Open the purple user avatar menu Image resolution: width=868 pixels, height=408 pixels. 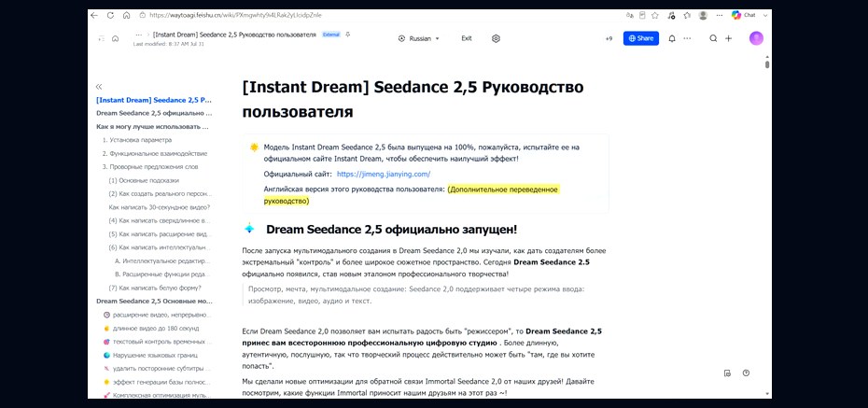pyautogui.click(x=756, y=38)
